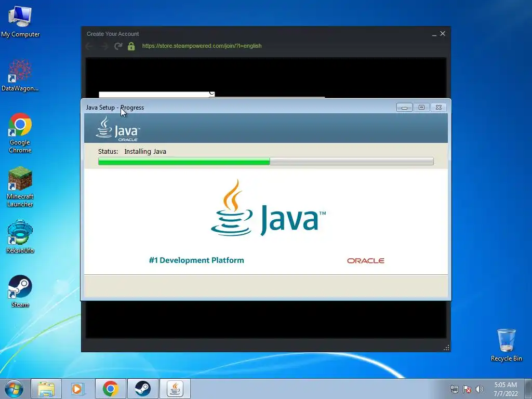This screenshot has height=399, width=532.
Task: Switch to Chrome in the taskbar
Action: tap(110, 389)
